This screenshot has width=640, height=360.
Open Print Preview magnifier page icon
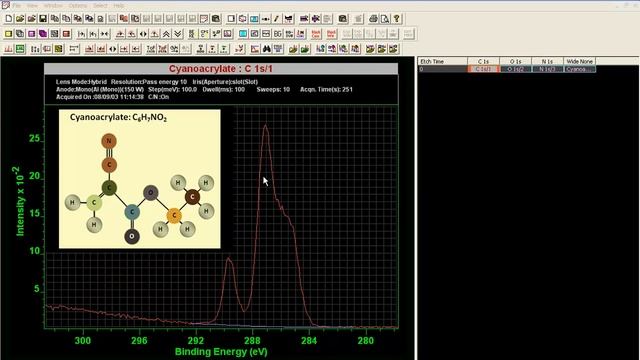click(384, 18)
